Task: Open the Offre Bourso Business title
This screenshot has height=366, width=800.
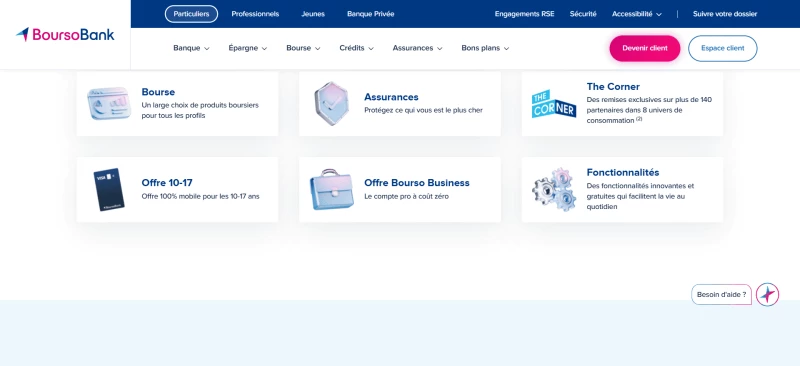Action: coord(417,183)
